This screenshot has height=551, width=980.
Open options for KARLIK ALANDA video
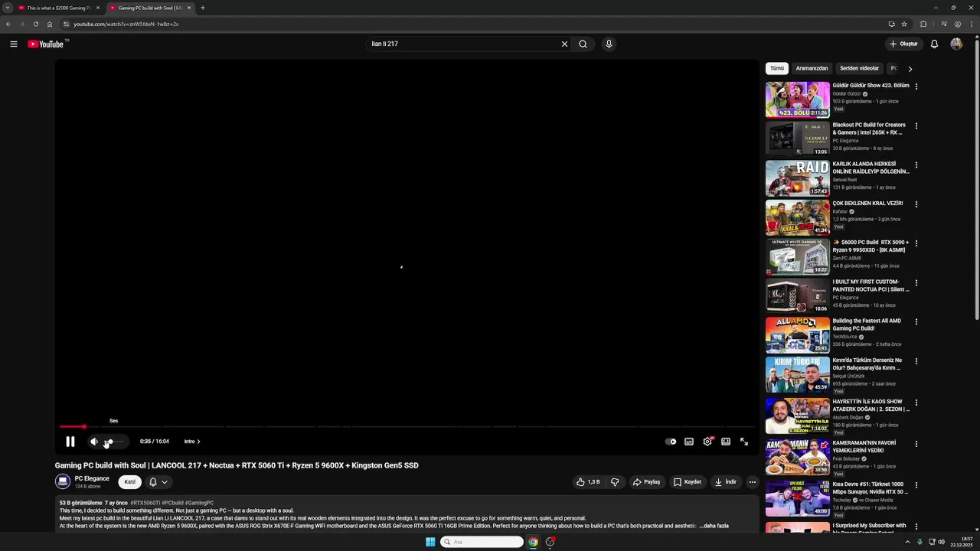[916, 165]
